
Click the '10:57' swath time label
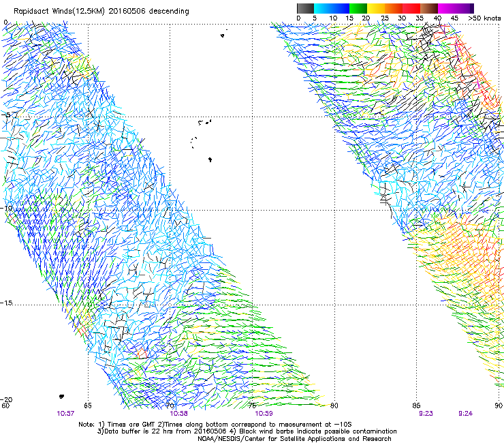[x=65, y=414]
